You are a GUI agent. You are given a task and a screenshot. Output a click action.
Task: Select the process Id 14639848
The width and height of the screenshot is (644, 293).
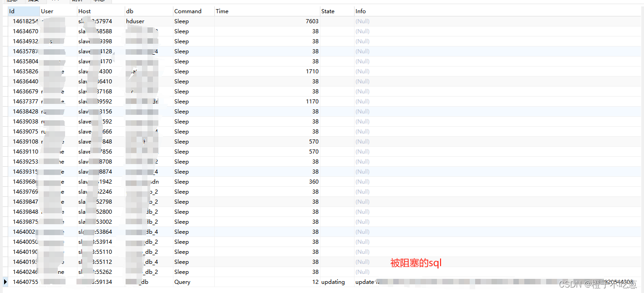tap(25, 212)
